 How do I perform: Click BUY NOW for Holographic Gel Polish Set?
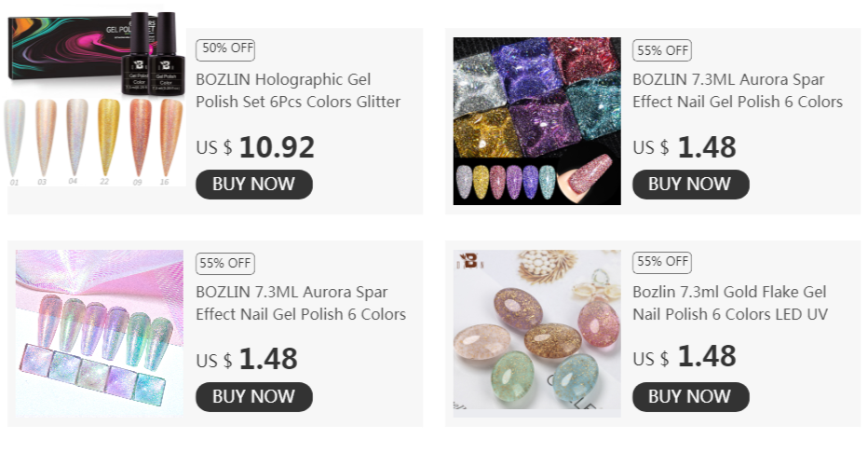[x=254, y=185]
